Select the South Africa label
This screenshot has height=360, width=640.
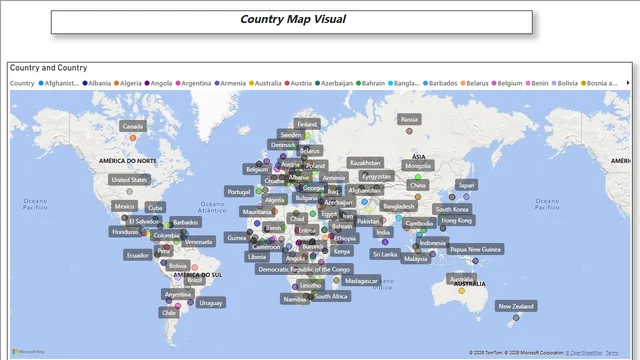pos(331,296)
